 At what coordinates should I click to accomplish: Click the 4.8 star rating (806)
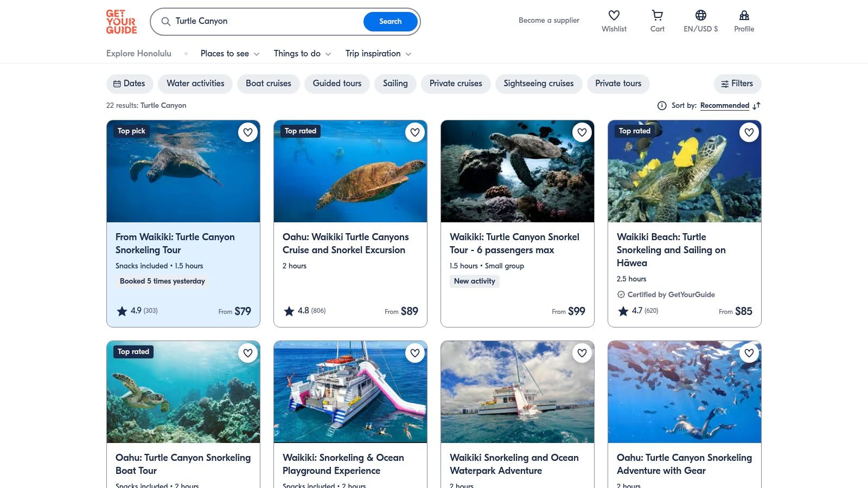point(305,311)
